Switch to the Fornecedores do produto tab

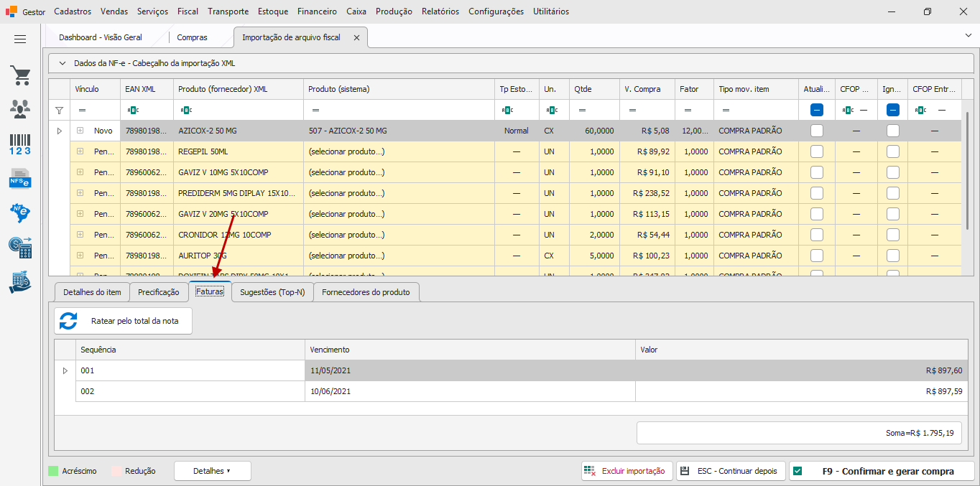(x=366, y=292)
